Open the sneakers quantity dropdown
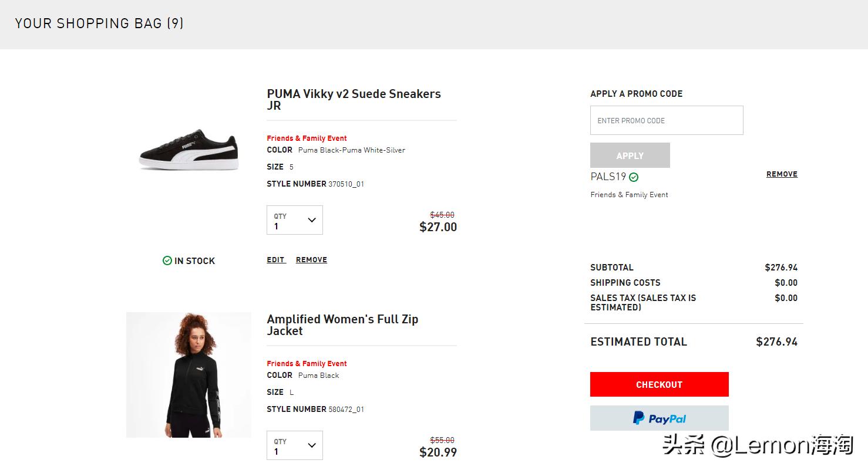Image resolution: width=868 pixels, height=470 pixels. coord(294,220)
